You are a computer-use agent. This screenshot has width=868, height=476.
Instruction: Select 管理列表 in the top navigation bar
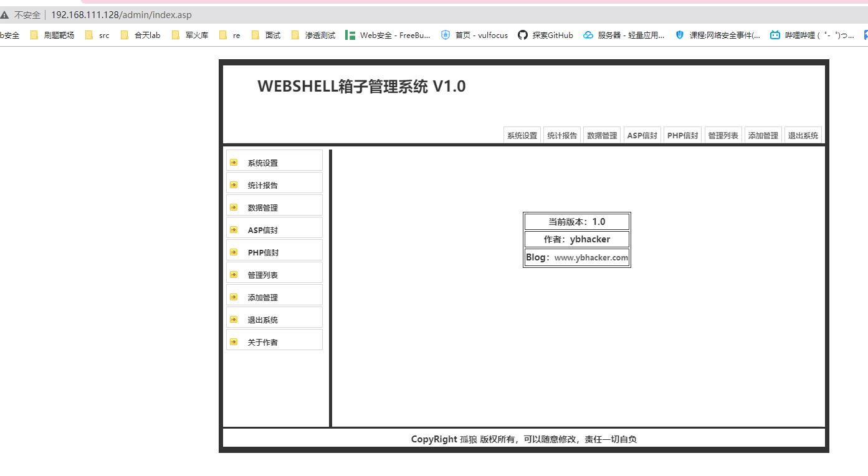pos(723,135)
